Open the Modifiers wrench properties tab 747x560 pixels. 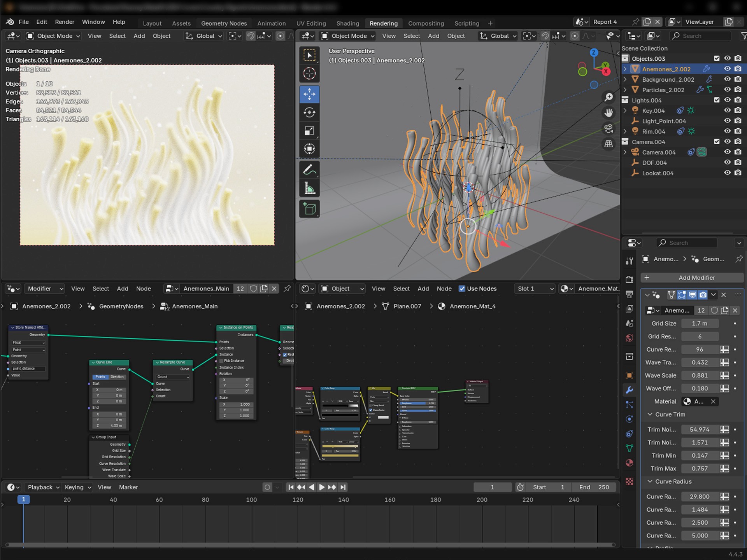pos(629,390)
